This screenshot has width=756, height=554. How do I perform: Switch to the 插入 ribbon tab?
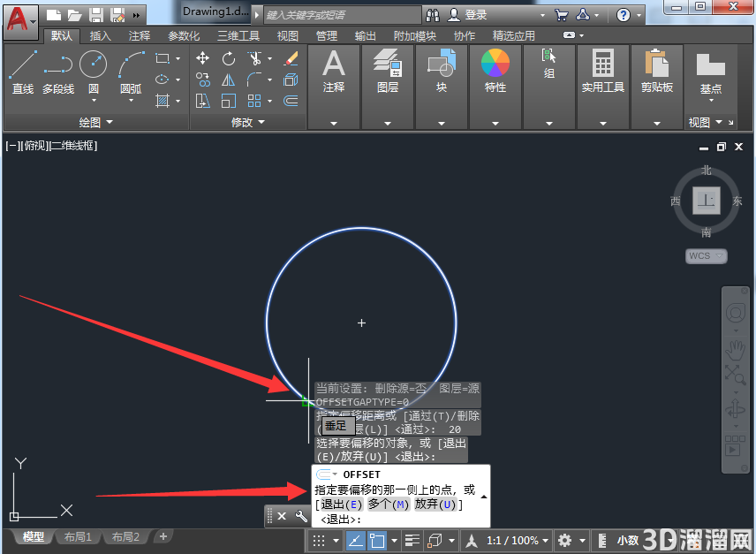click(x=101, y=35)
